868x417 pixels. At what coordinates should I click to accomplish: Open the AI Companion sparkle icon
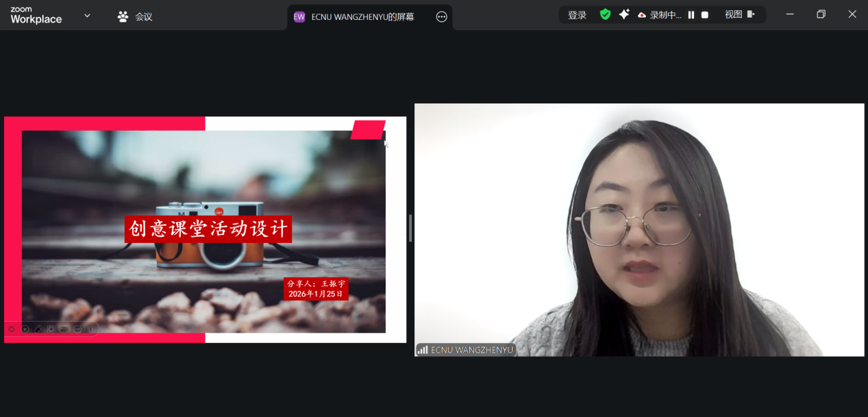(x=623, y=14)
